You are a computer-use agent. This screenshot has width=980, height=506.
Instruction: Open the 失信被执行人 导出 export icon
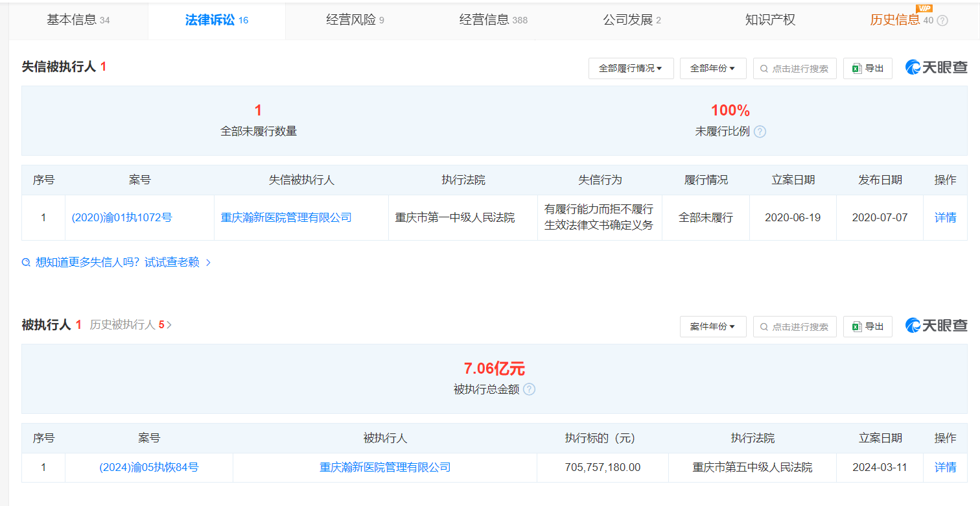click(868, 68)
